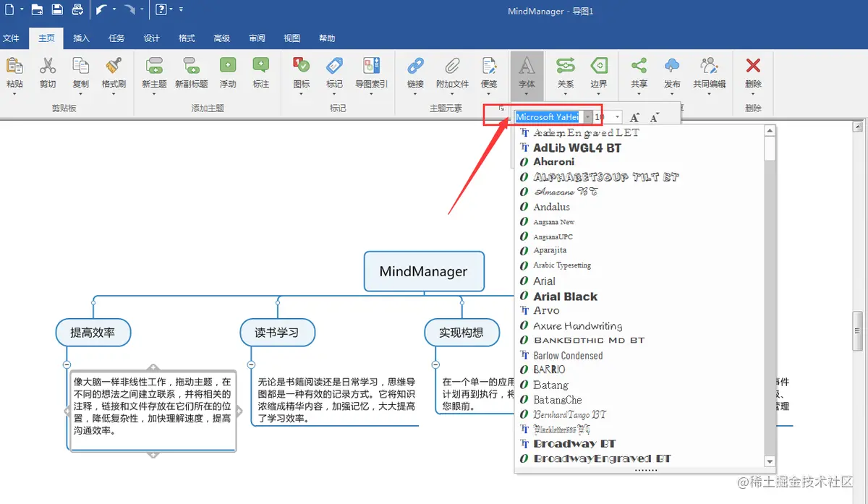Click the 字体 (Font) icon

(527, 67)
